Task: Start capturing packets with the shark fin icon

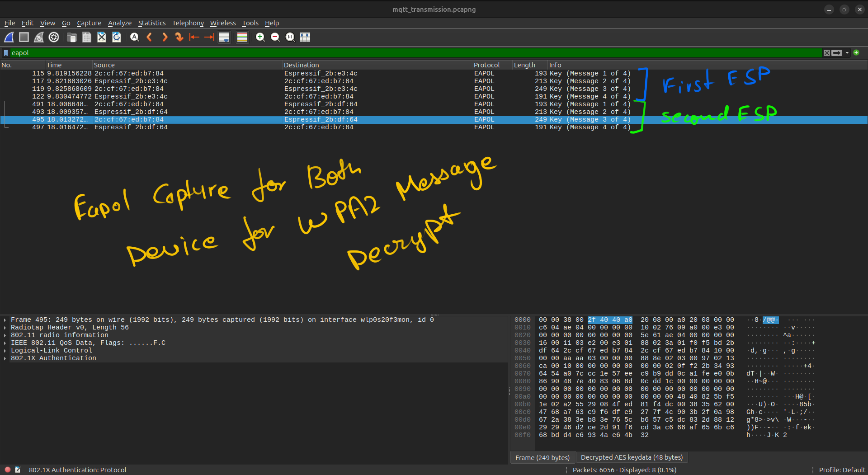Action: click(9, 37)
